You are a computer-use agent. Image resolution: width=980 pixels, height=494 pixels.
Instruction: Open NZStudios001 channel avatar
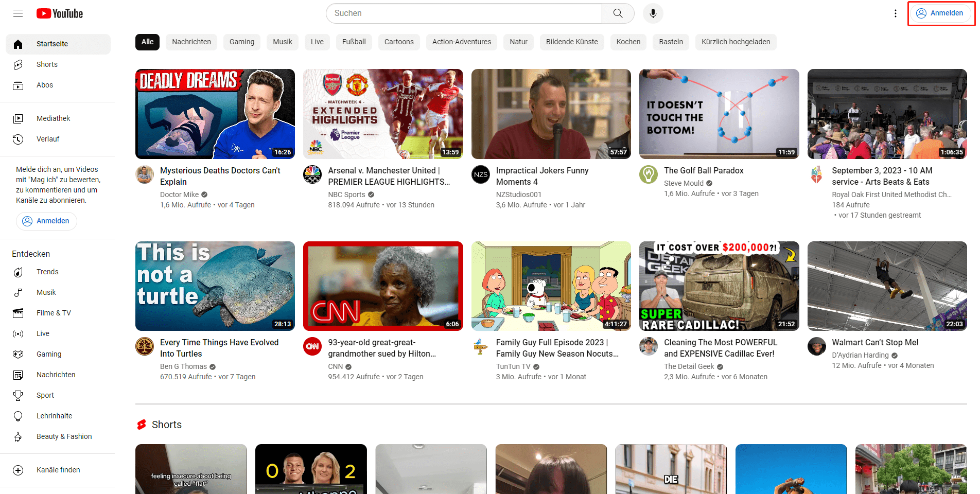pyautogui.click(x=481, y=175)
